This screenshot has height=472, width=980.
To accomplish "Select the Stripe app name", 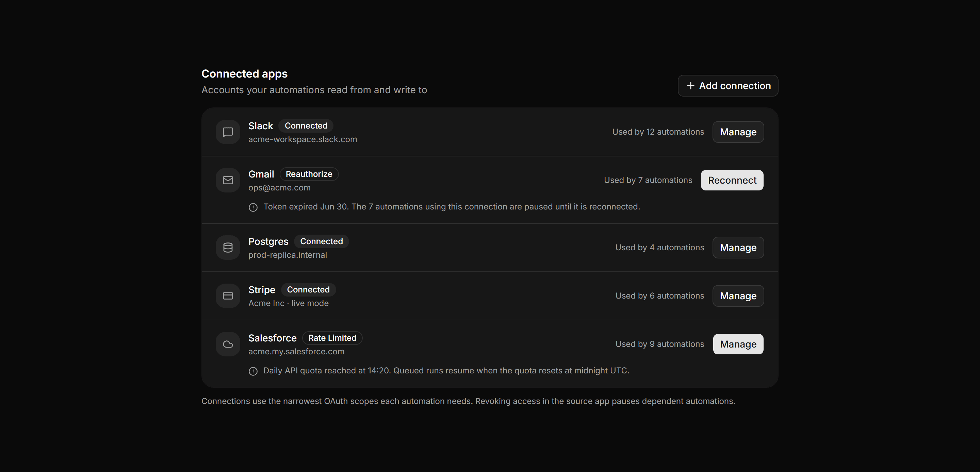I will tap(262, 290).
